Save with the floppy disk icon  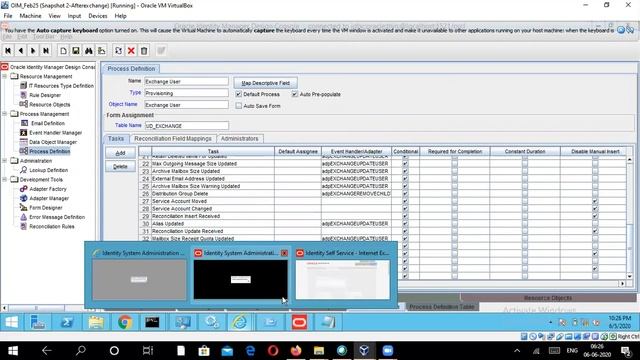pyautogui.click(x=76, y=51)
